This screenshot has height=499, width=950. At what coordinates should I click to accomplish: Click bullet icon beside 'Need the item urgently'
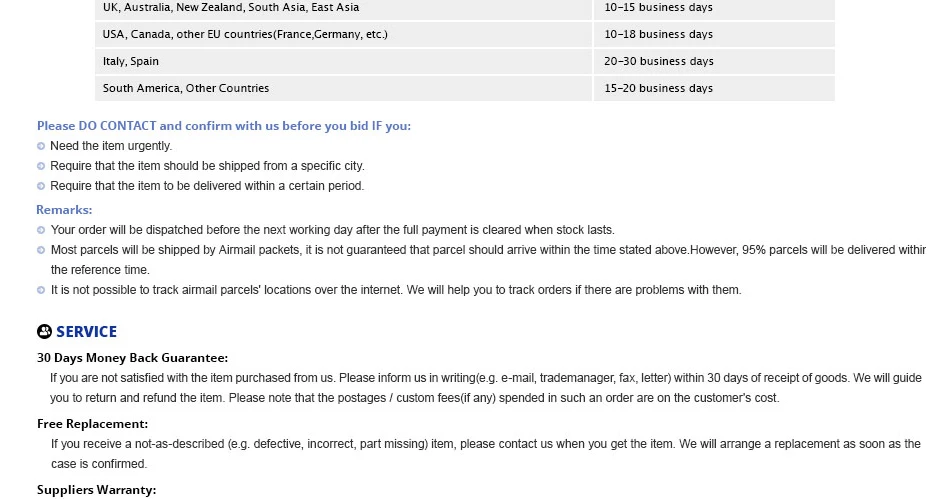click(x=41, y=146)
